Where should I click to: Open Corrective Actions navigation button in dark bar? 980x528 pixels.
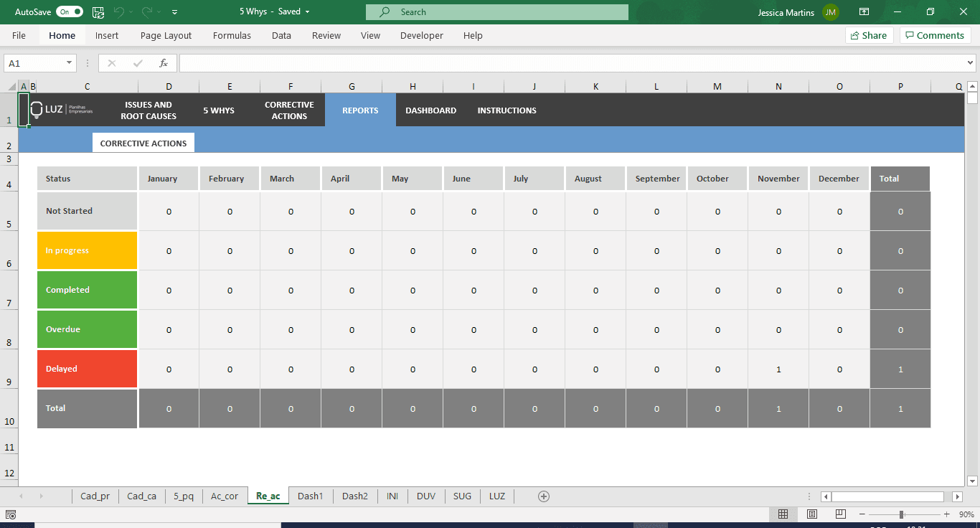(x=289, y=110)
